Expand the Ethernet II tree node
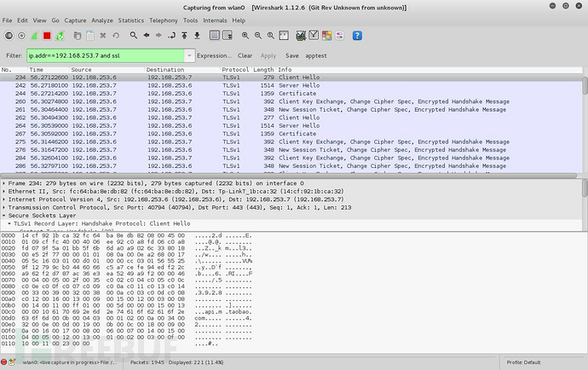588x370 pixels. [x=3, y=191]
